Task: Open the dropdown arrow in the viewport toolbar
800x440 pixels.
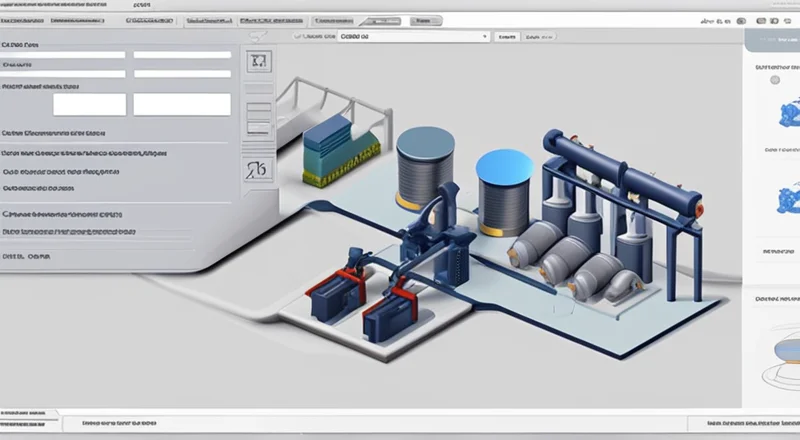Action: [x=484, y=36]
